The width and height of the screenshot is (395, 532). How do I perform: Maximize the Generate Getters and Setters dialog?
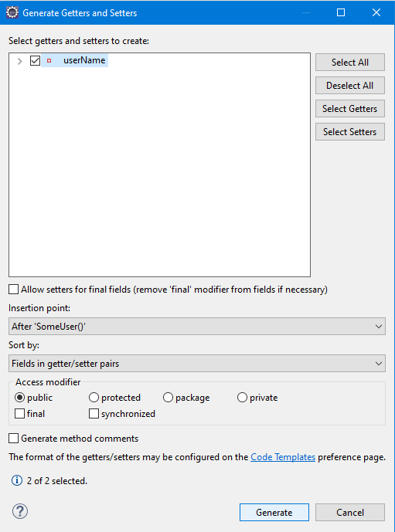click(341, 12)
